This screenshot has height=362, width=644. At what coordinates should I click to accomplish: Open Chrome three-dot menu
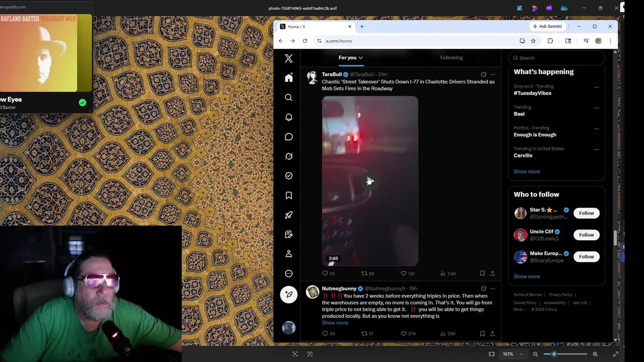pyautogui.click(x=610, y=41)
